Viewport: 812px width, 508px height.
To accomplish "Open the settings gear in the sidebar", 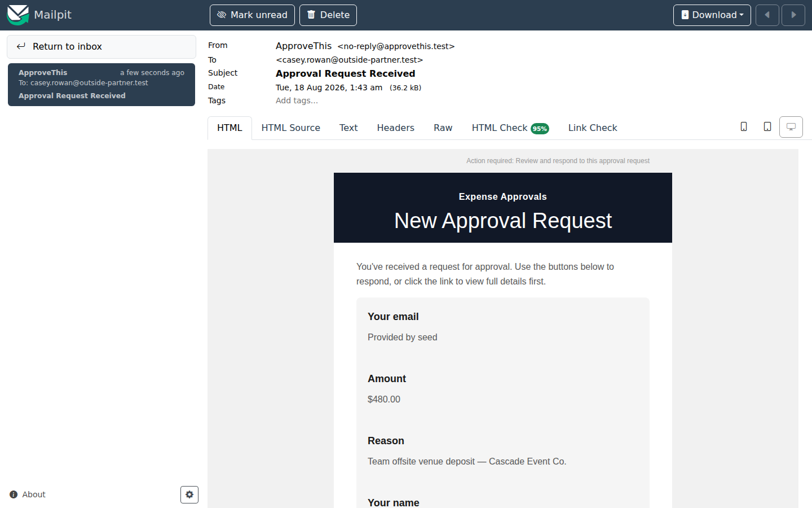I will click(x=189, y=494).
